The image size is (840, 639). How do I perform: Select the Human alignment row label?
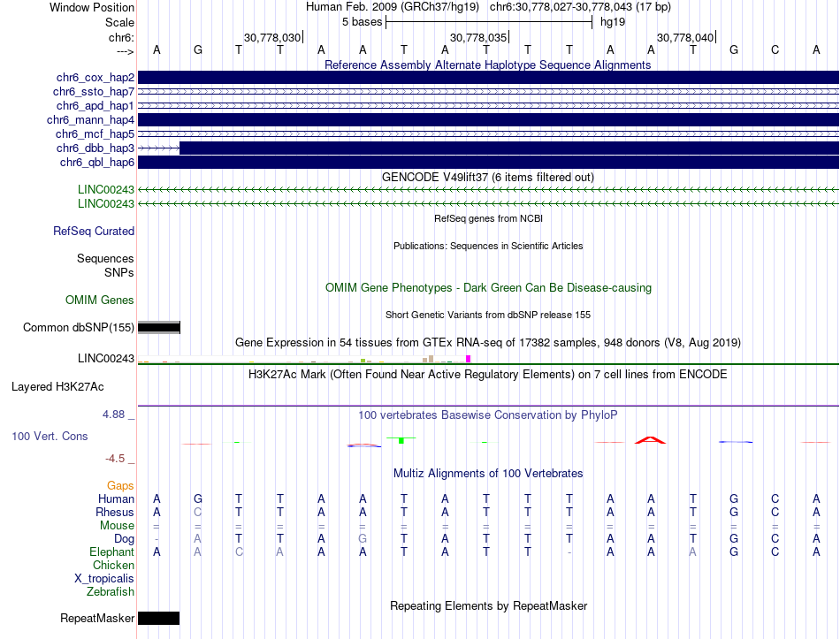click(x=116, y=498)
